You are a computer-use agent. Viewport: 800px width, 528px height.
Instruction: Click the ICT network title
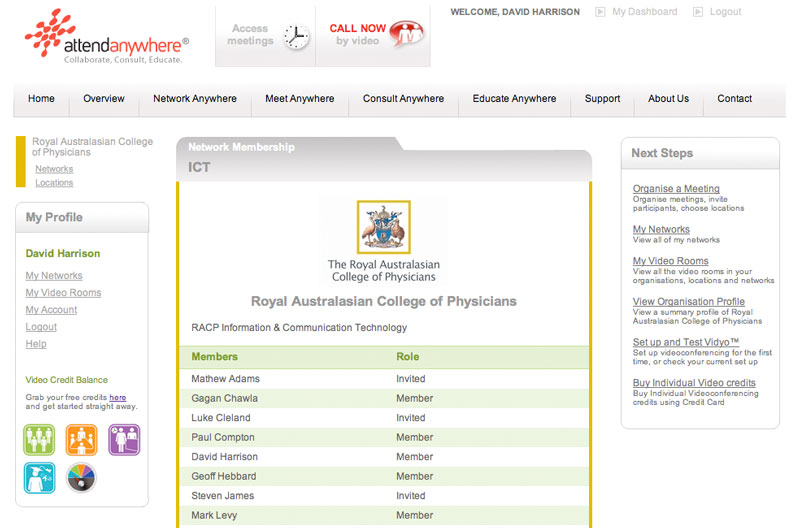pyautogui.click(x=199, y=167)
